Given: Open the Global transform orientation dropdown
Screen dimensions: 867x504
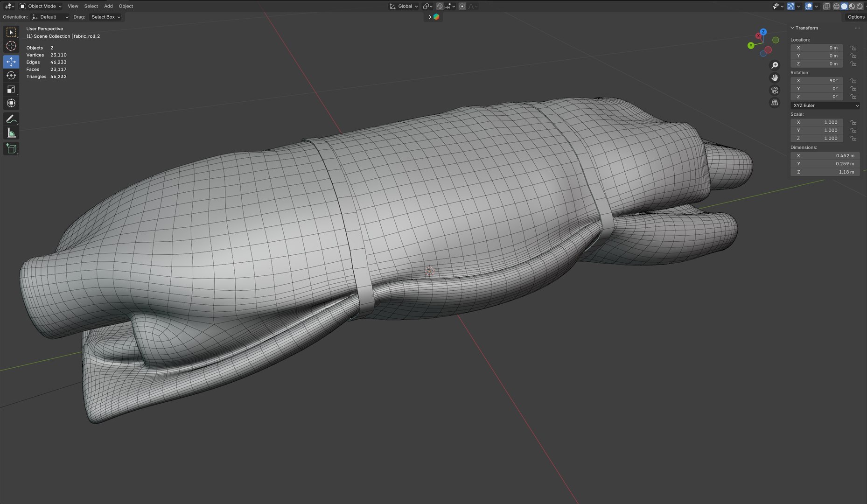Looking at the screenshot, I should click(404, 6).
